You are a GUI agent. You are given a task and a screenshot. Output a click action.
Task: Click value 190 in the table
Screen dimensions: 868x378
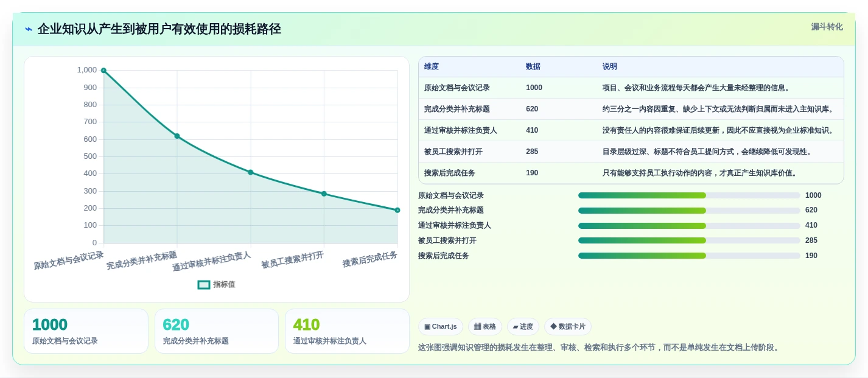(x=532, y=173)
